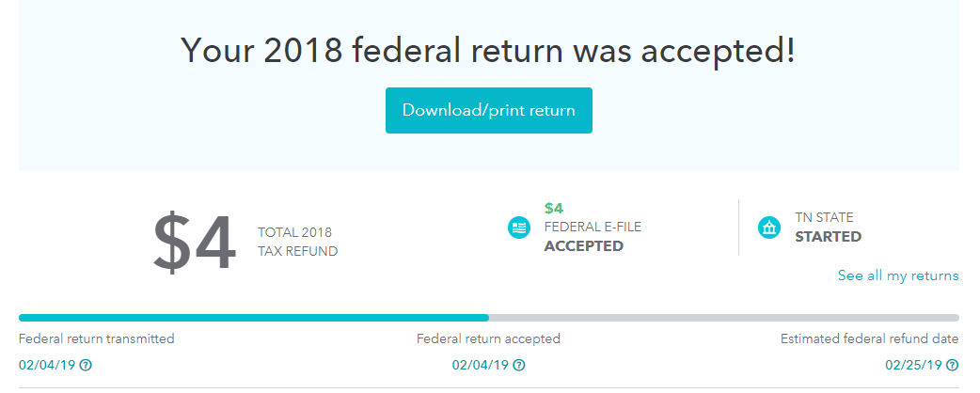Click the 2018 federal return accepted heading
The height and width of the screenshot is (393, 980).
[489, 50]
